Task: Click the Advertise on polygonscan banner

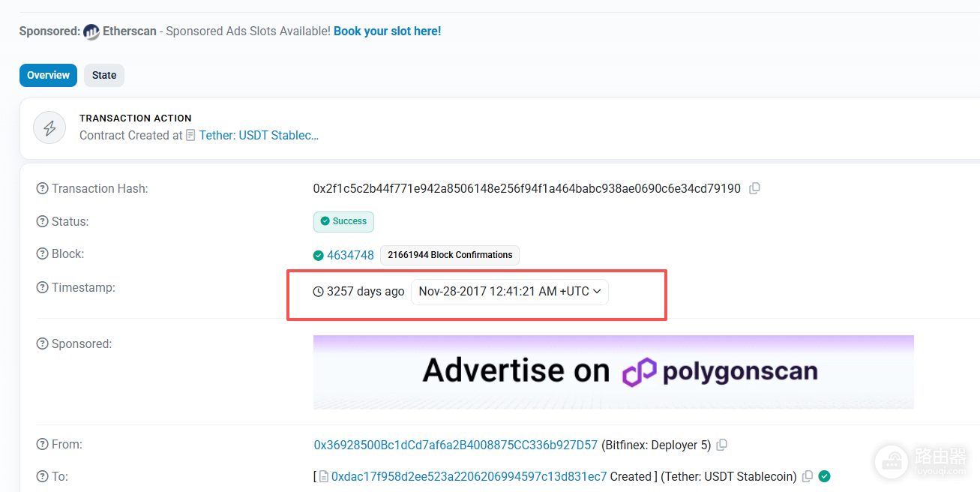Action: pos(613,372)
